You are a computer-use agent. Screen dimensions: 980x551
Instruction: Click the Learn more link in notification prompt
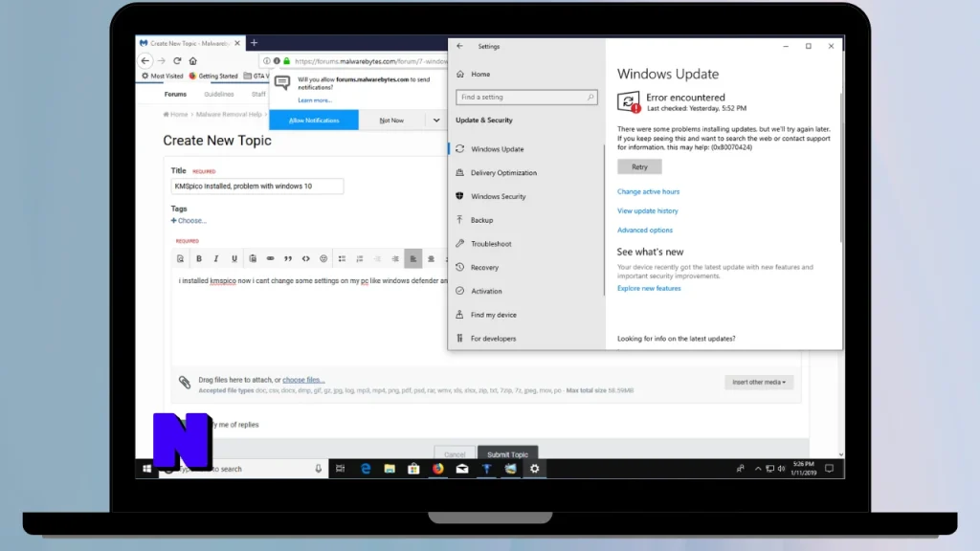(314, 99)
